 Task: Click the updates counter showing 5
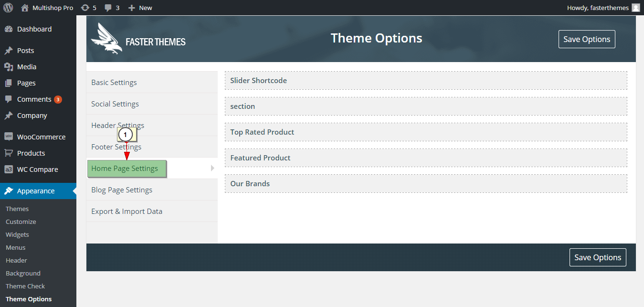pyautogui.click(x=89, y=8)
